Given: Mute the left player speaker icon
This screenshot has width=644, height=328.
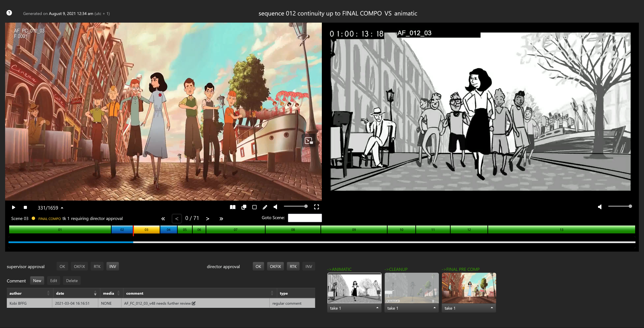Looking at the screenshot, I should point(275,207).
